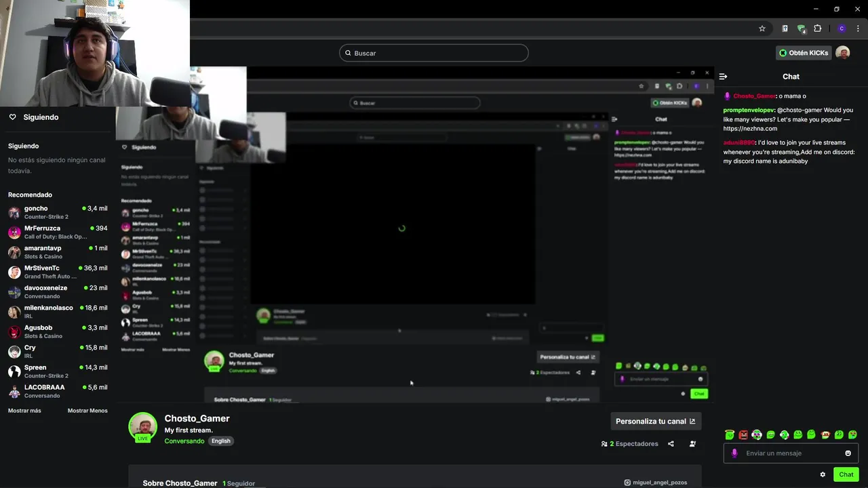Collapse list with Mostrar Menos
This screenshot has height=488, width=868.
click(87, 411)
